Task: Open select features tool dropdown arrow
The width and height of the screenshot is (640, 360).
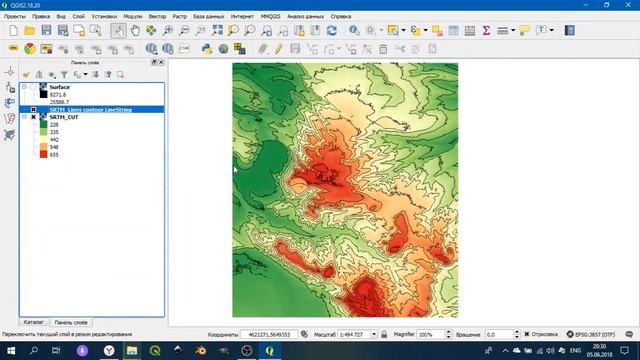Action: (403, 31)
